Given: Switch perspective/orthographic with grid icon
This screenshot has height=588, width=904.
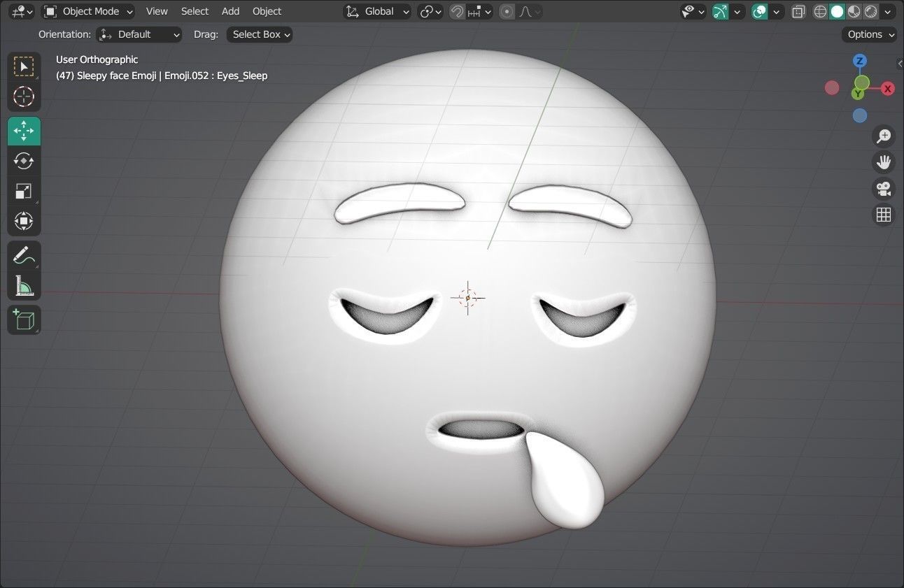Looking at the screenshot, I should click(884, 215).
